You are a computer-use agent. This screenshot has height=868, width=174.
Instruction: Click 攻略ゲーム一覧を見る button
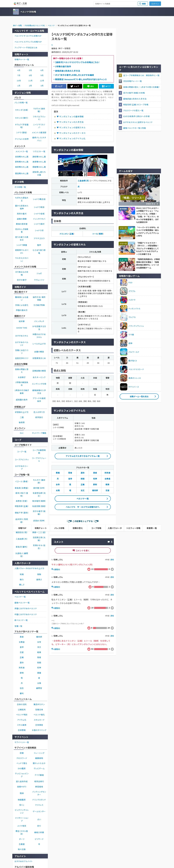pos(139,396)
